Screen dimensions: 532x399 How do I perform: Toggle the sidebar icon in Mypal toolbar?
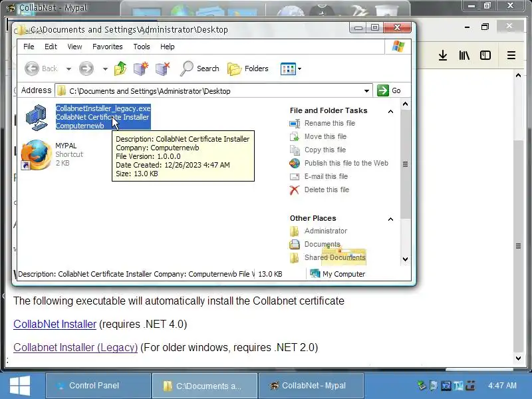(x=485, y=55)
